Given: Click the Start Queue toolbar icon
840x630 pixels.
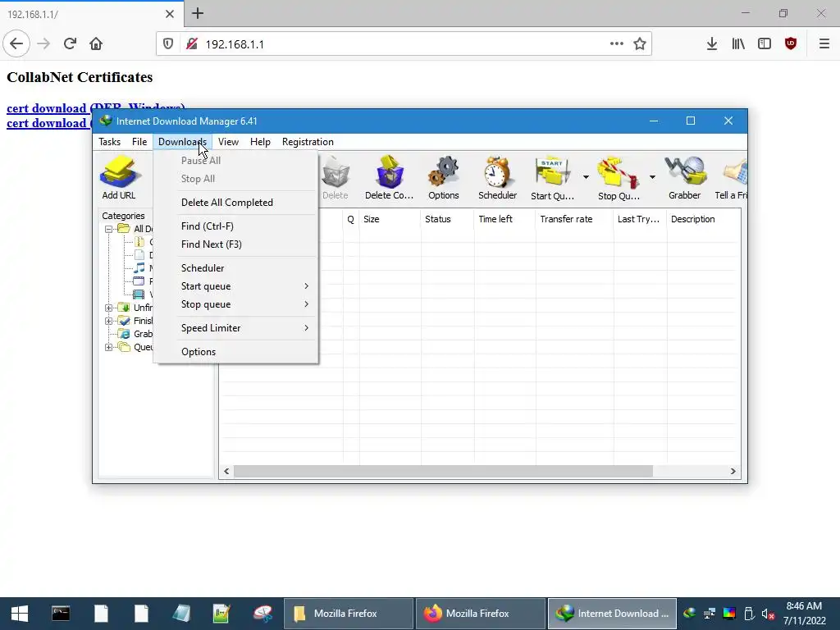Looking at the screenshot, I should coord(552,178).
